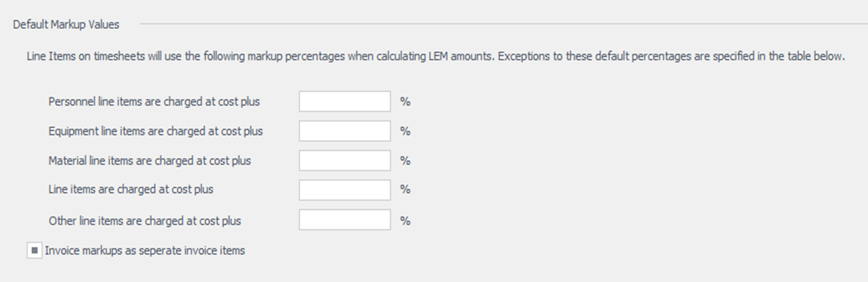Click the 'Invoice markups as seperate invoice items' label
868x282 pixels.
(145, 251)
